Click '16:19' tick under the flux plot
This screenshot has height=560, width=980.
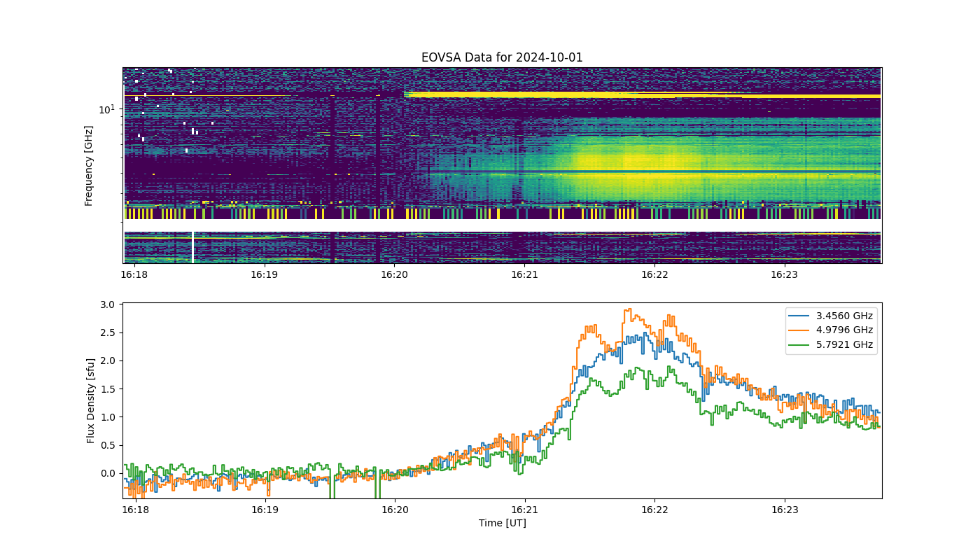click(264, 510)
